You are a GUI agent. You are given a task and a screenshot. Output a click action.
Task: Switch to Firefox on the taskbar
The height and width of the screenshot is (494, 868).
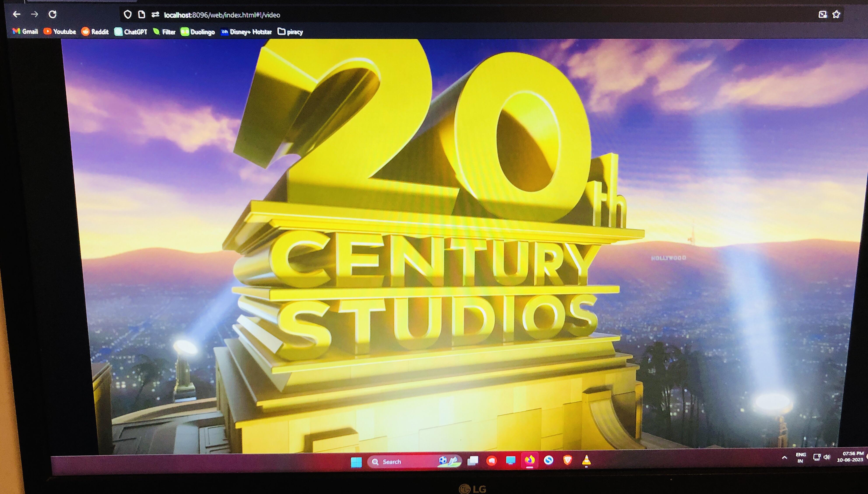pyautogui.click(x=530, y=460)
